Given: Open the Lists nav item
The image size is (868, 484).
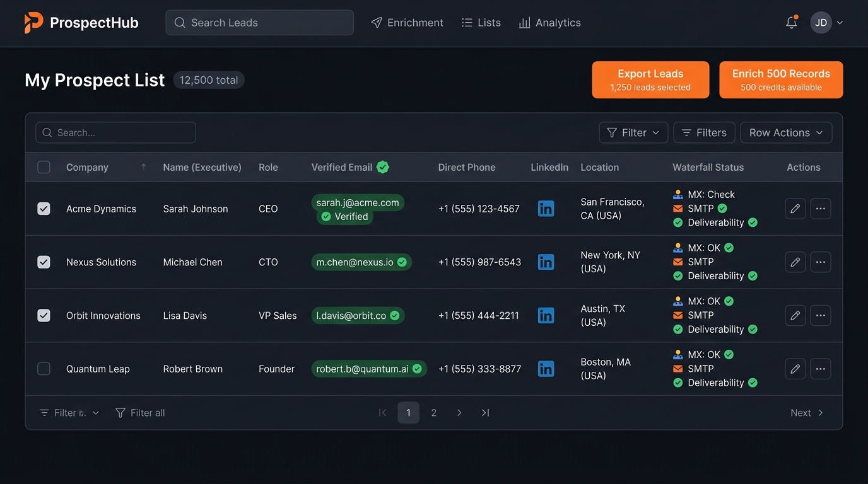Looking at the screenshot, I should (481, 23).
